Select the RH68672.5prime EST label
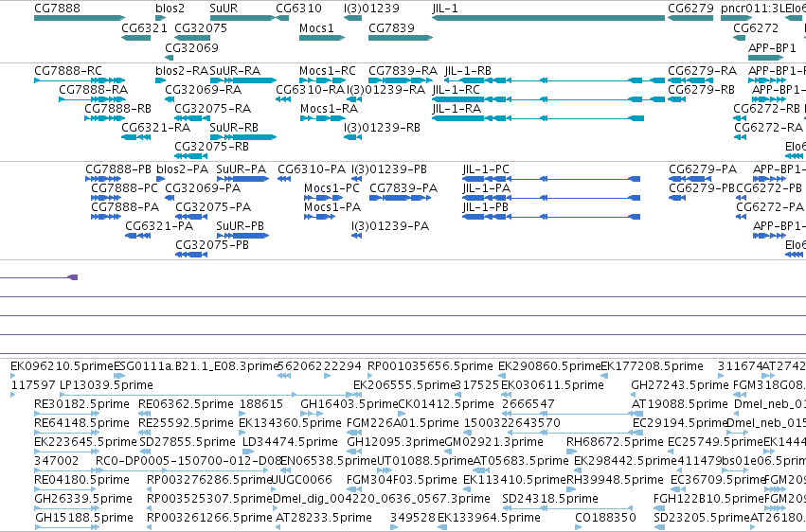This screenshot has height=532, width=806. (x=615, y=442)
